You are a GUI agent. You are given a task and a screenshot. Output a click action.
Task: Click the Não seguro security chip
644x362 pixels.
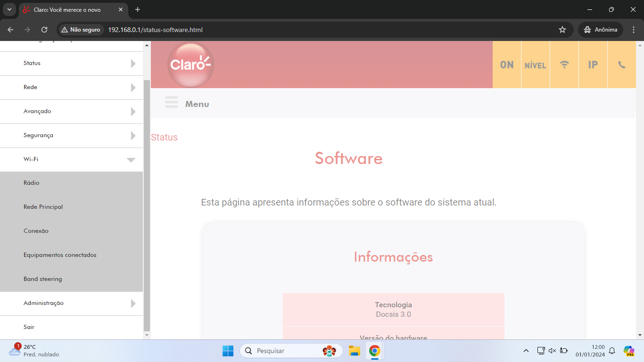(81, 30)
